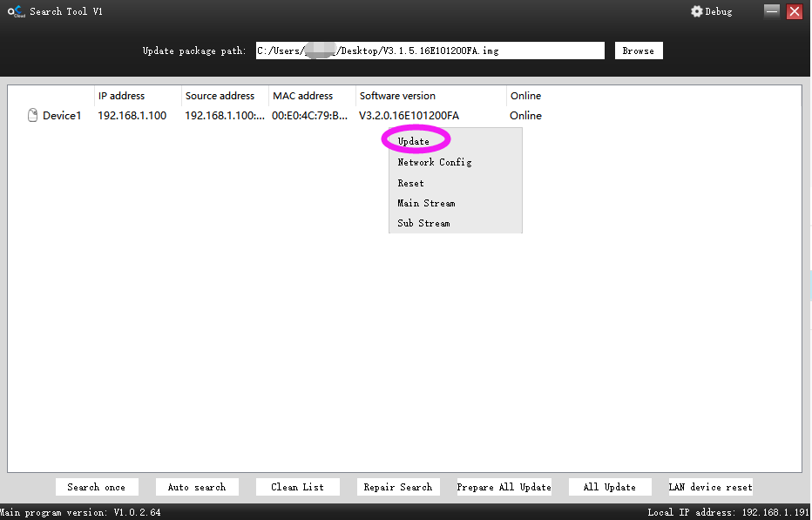This screenshot has height=520, width=812.
Task: Click IP cell 192.168.1.100
Action: pyautogui.click(x=132, y=116)
